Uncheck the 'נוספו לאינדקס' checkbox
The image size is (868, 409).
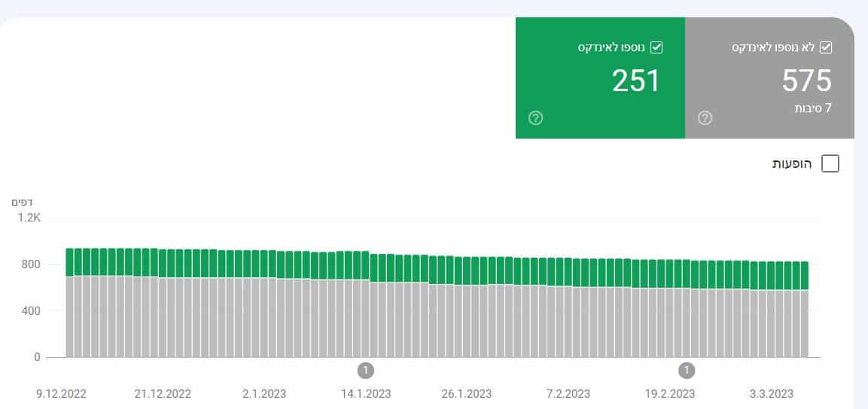[x=656, y=47]
